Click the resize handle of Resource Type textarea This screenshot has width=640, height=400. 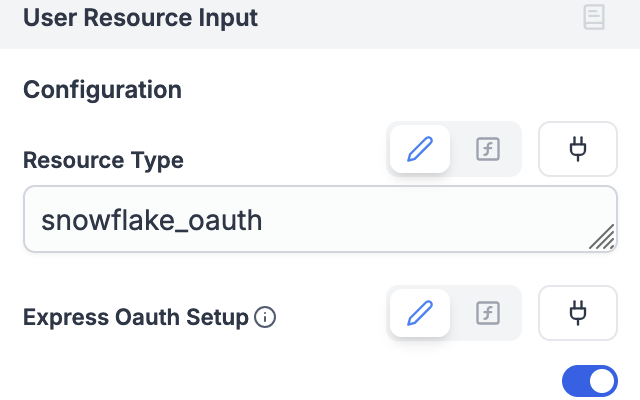[x=602, y=237]
